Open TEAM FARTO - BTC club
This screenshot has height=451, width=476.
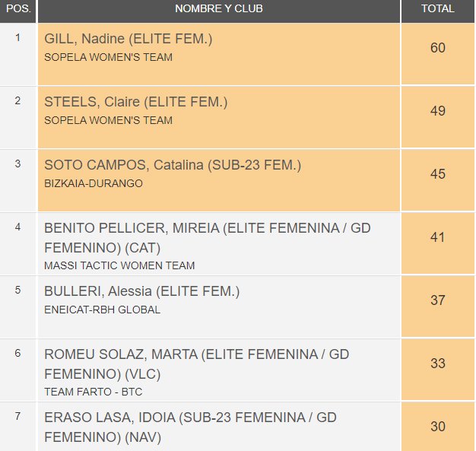pos(94,392)
